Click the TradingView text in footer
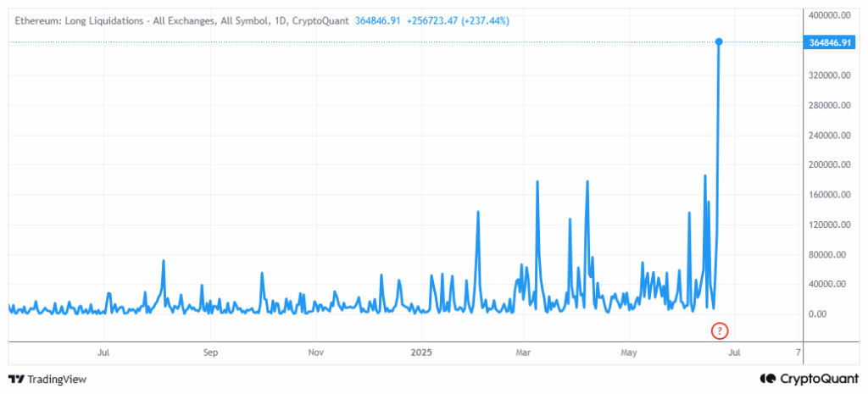This screenshot has height=394, width=868. (x=57, y=380)
